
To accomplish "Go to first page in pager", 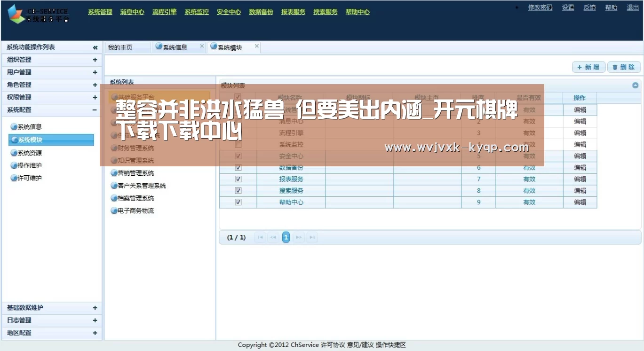I will coord(260,238).
